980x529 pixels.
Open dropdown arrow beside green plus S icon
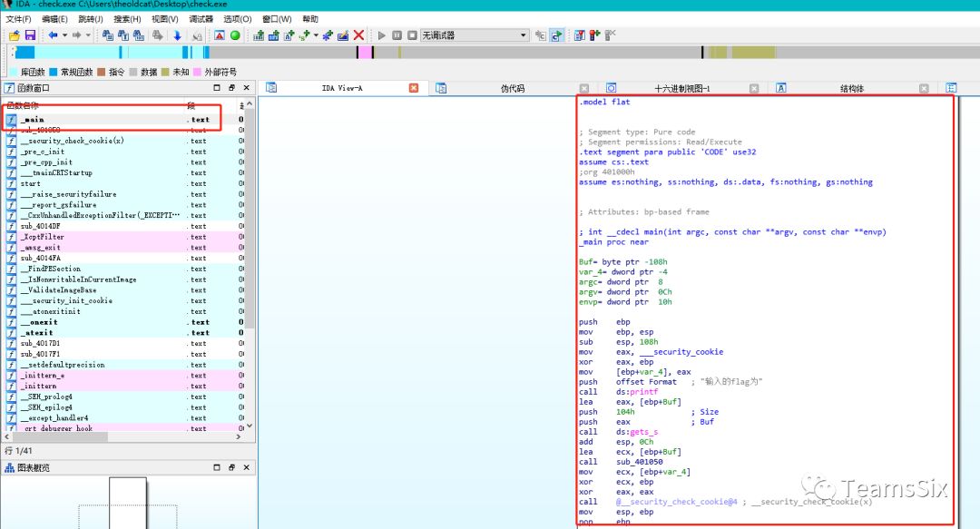(x=316, y=35)
